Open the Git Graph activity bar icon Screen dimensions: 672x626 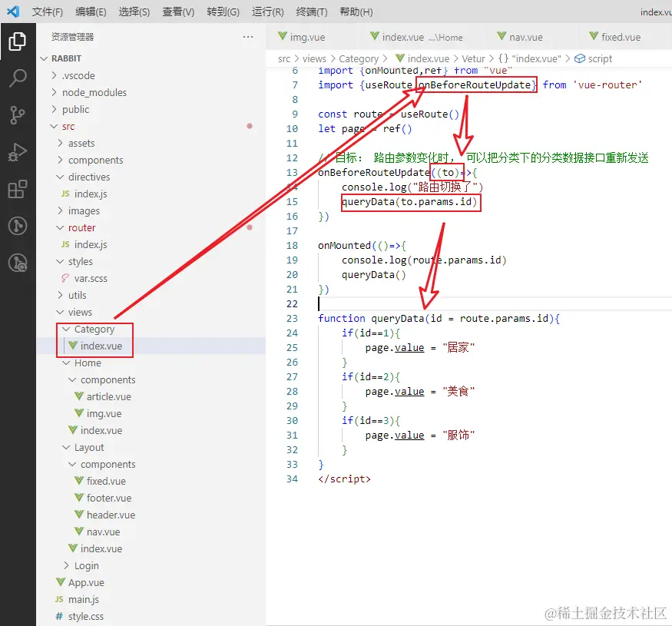[18, 226]
